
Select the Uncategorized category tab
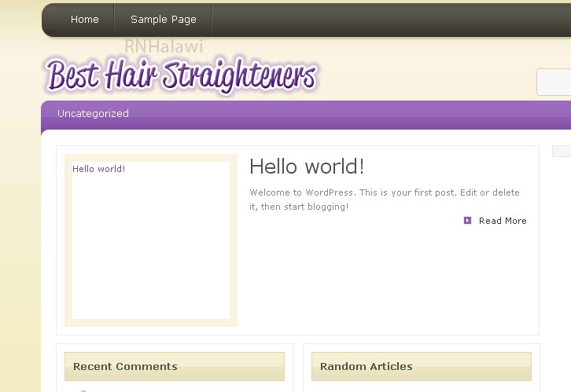93,113
